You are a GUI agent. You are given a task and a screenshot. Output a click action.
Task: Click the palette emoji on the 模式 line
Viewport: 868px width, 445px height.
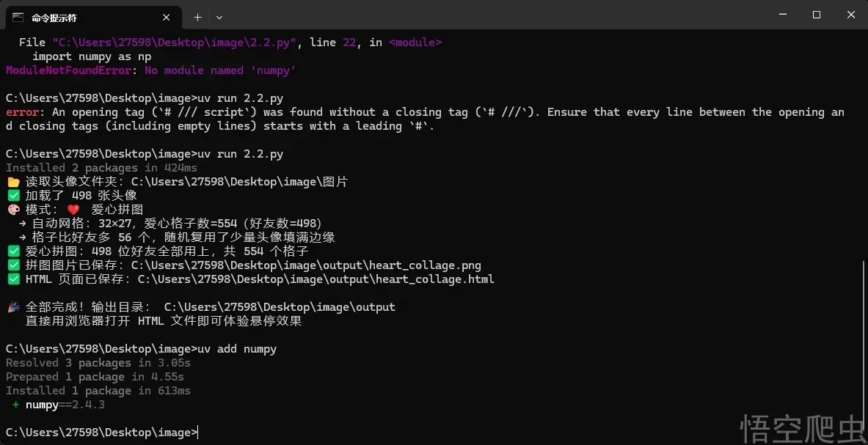point(12,209)
